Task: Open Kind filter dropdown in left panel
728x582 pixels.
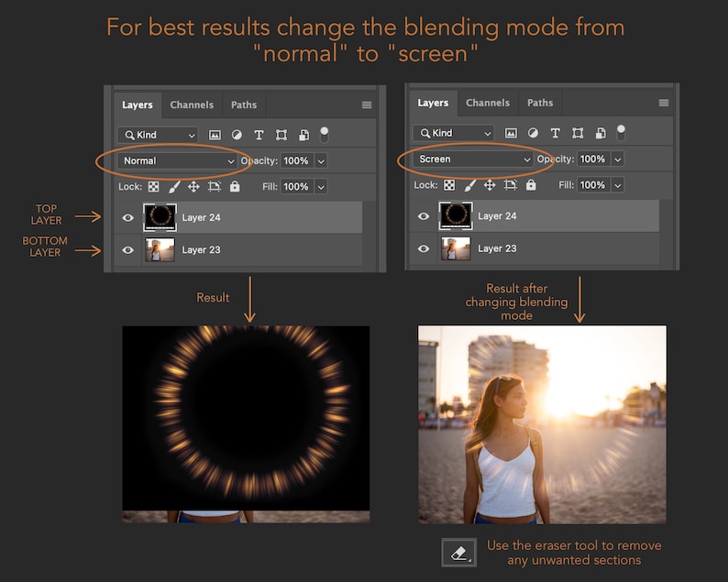Action: pyautogui.click(x=158, y=135)
